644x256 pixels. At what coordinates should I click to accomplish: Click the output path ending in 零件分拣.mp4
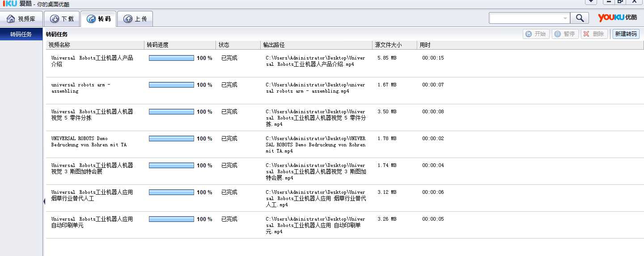tap(316, 118)
